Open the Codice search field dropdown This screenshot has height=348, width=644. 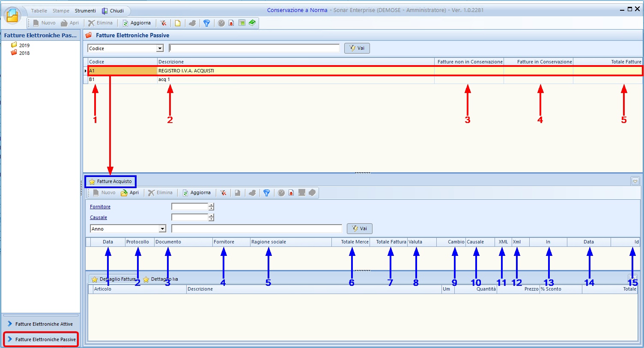point(160,48)
